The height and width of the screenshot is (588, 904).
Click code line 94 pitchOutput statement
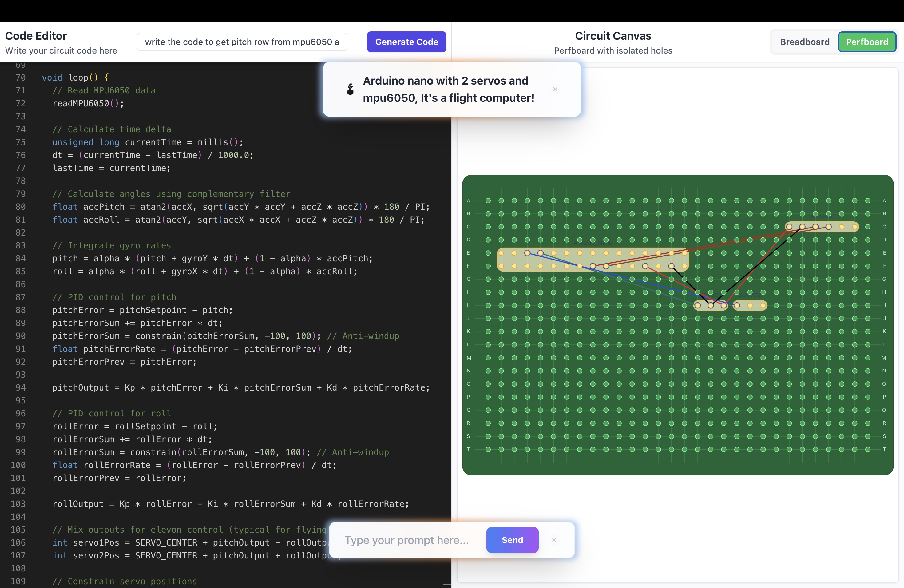(241, 387)
